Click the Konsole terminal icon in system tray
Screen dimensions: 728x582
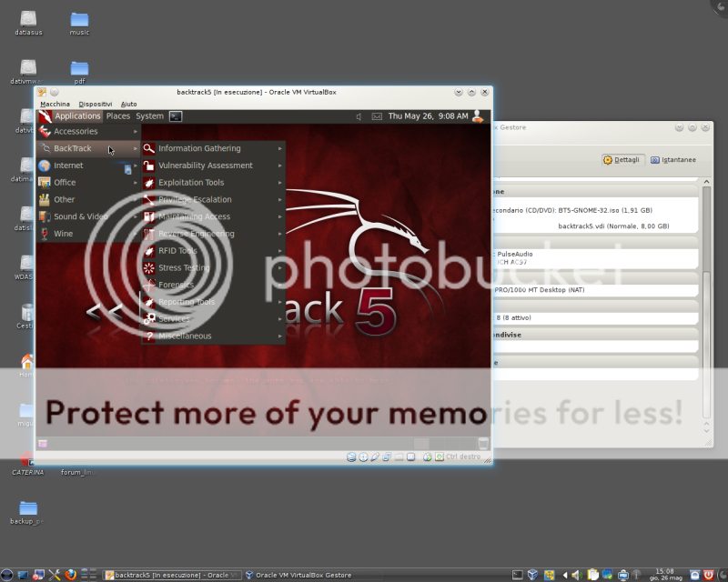pyautogui.click(x=517, y=576)
